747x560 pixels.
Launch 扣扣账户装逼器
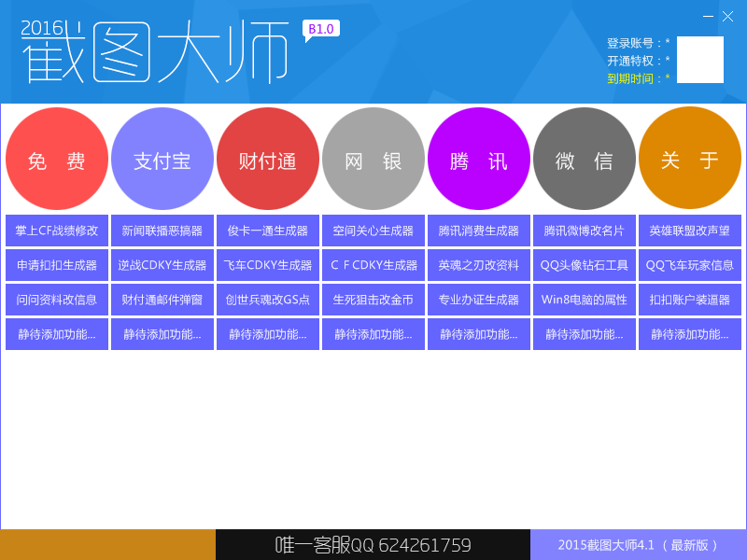690,300
